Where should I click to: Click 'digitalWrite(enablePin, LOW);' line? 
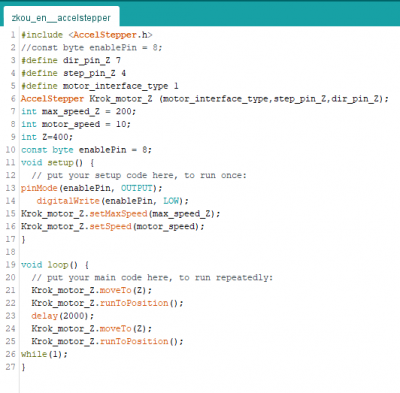tap(113, 201)
